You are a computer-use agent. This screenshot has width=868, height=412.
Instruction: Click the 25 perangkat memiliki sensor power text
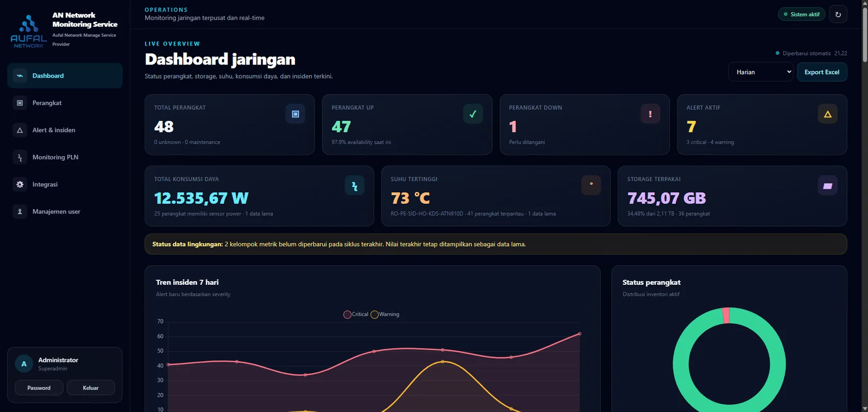(x=197, y=213)
